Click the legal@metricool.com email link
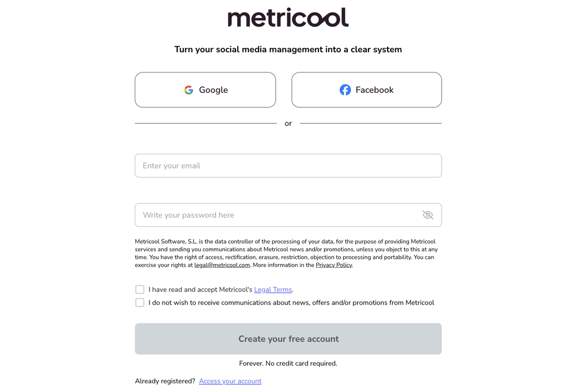The image size is (578, 392). click(222, 265)
